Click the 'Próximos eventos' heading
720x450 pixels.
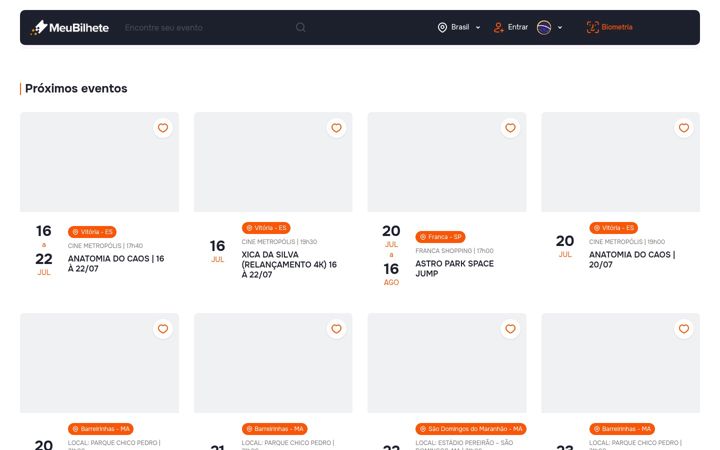(x=76, y=89)
